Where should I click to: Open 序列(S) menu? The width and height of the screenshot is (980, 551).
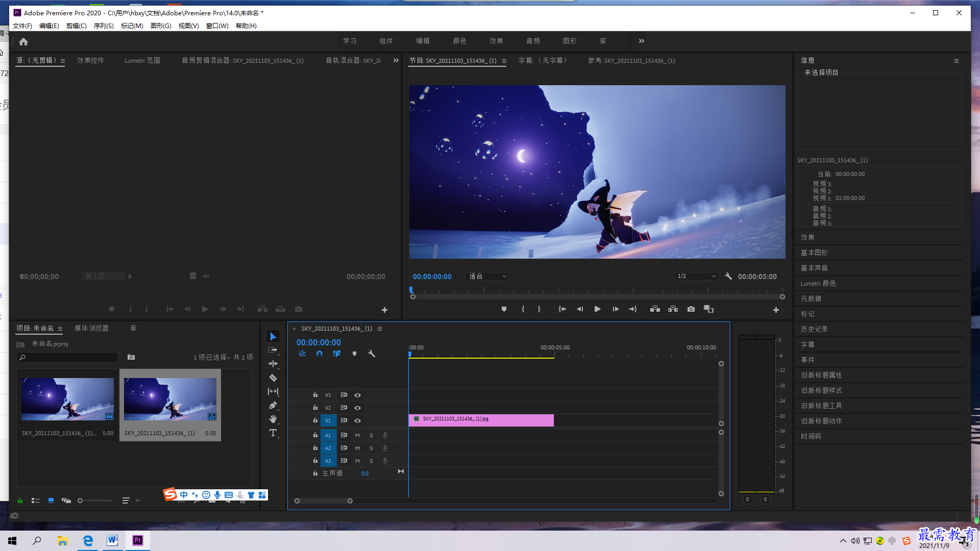point(104,26)
